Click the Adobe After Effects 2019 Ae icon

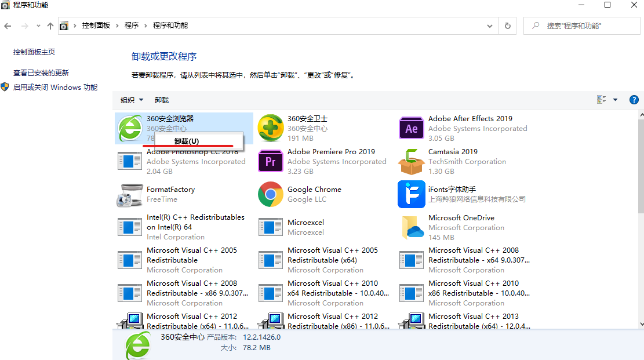[x=411, y=126]
